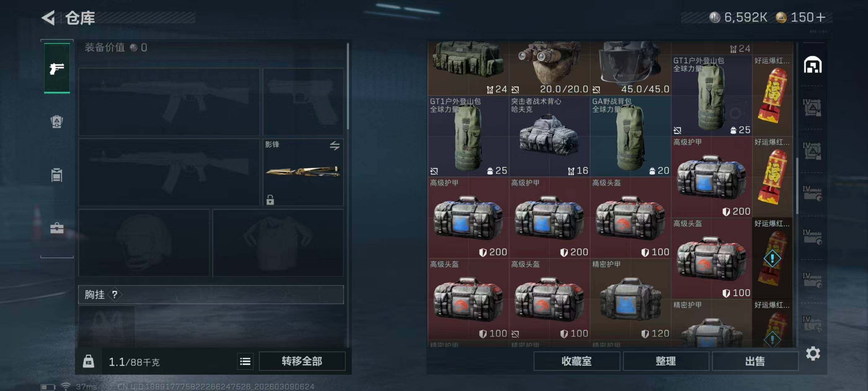Toggle the lock icon on 影锋 knife
Image resolution: width=868 pixels, height=391 pixels.
[270, 200]
